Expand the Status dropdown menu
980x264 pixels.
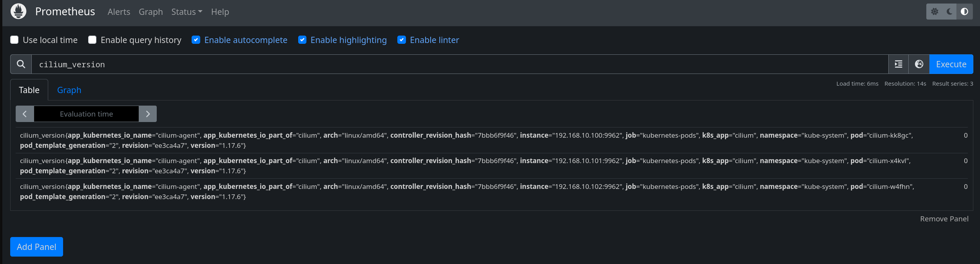187,12
